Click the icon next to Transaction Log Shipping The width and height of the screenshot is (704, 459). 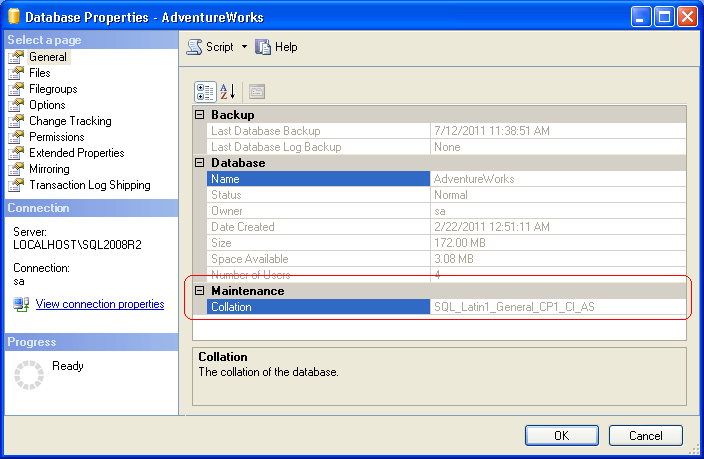click(16, 185)
